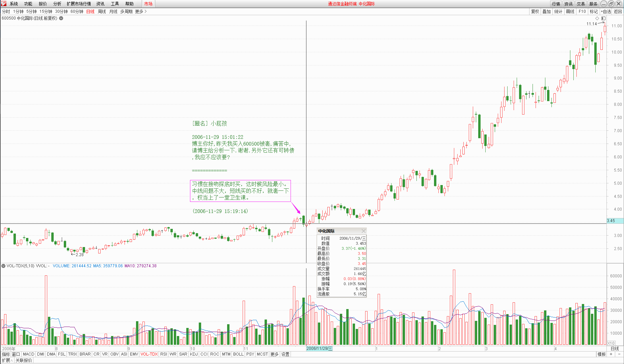The height and width of the screenshot is (364, 624).
Task: Open the 分析 menu
Action: point(57,4)
